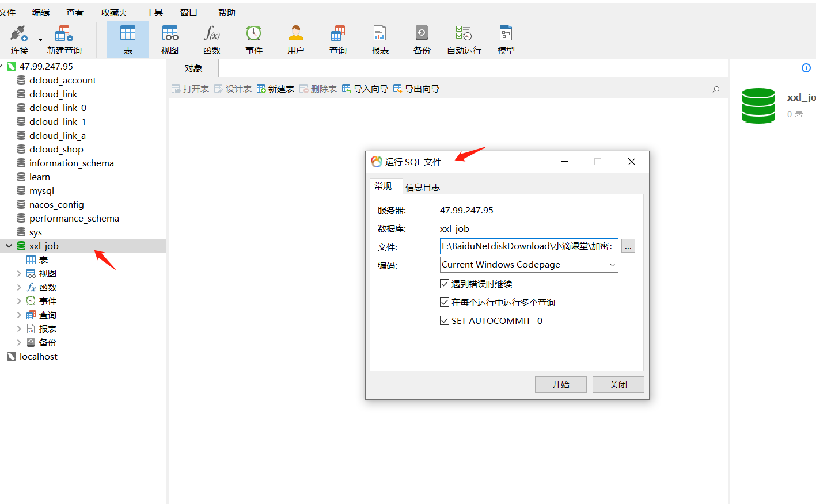Open the Event clock toolbar icon
Image resolution: width=816 pixels, height=504 pixels.
click(x=254, y=40)
